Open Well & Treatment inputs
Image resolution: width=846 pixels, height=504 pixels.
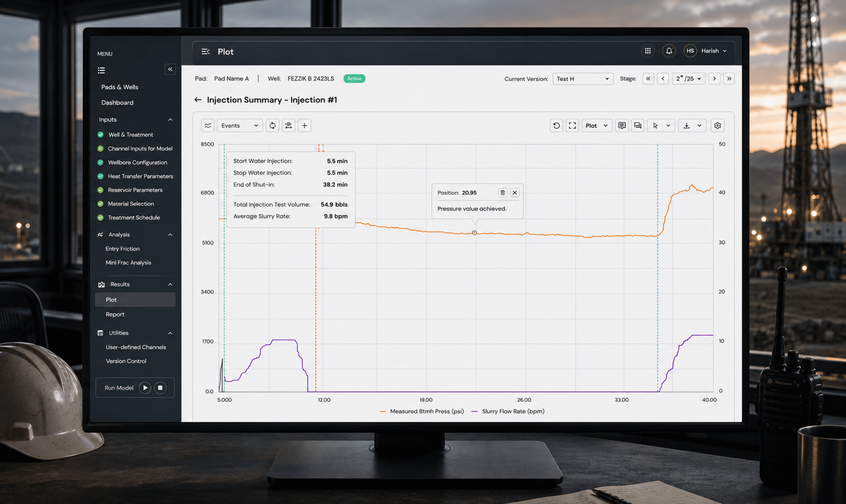131,135
